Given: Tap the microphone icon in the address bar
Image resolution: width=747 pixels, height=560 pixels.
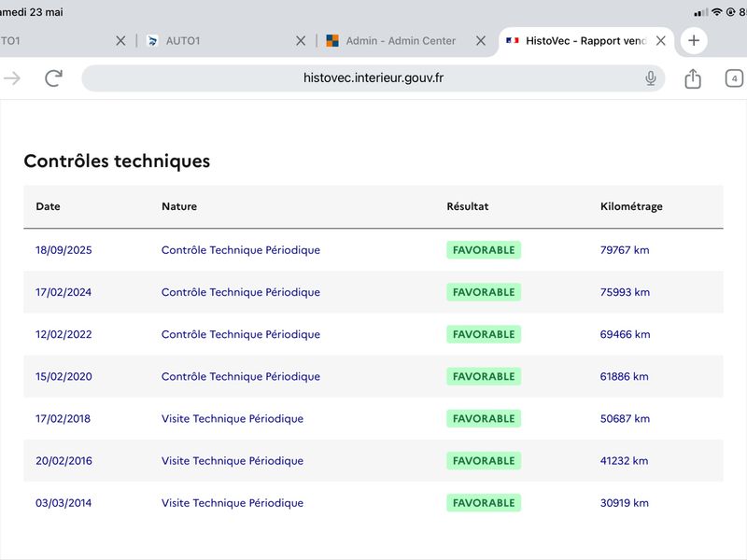Looking at the screenshot, I should coord(650,78).
